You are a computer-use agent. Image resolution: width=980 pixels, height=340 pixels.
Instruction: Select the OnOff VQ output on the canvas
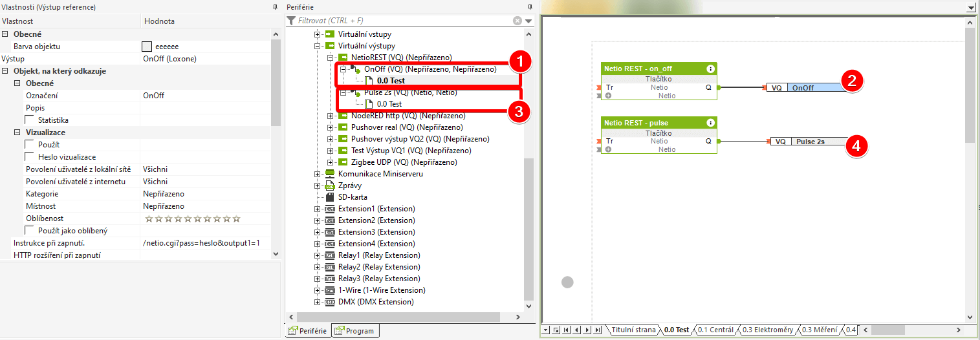pos(805,87)
